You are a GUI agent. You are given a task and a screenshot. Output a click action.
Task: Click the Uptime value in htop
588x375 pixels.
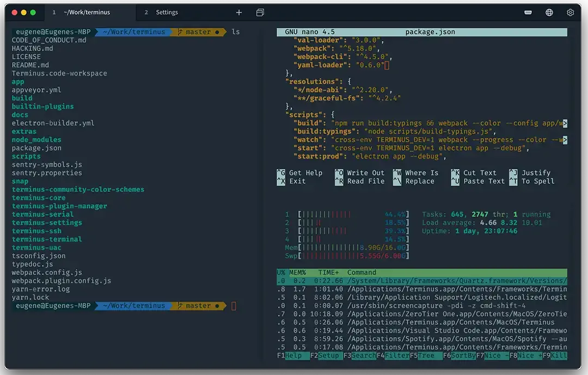pos(486,231)
